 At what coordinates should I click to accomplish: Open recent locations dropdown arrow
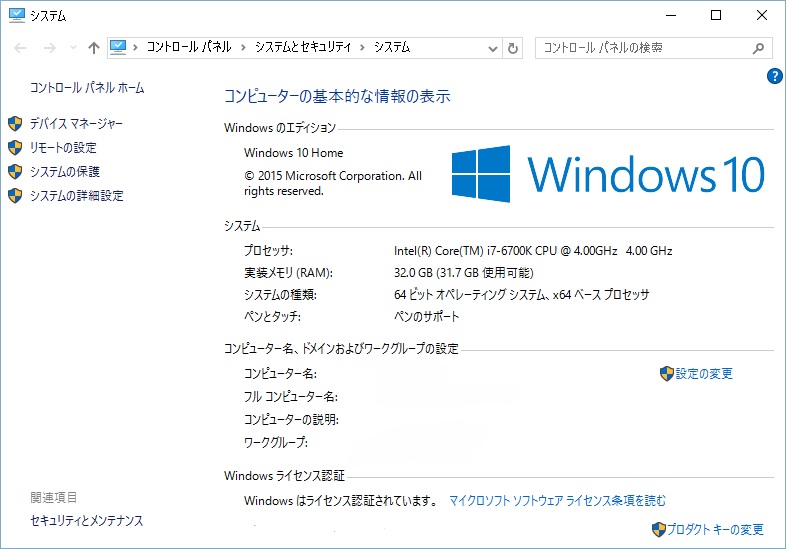[73, 48]
